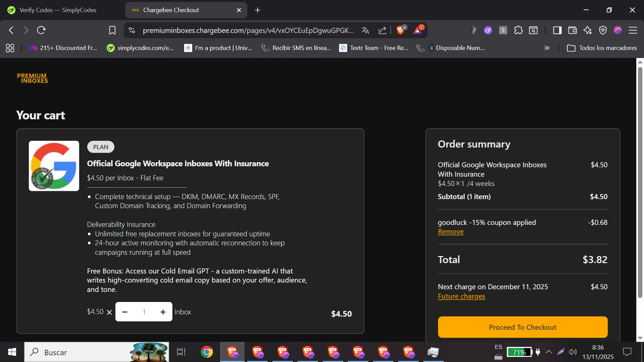
Task: Open Brave Rewards triangle icon
Action: 418,30
